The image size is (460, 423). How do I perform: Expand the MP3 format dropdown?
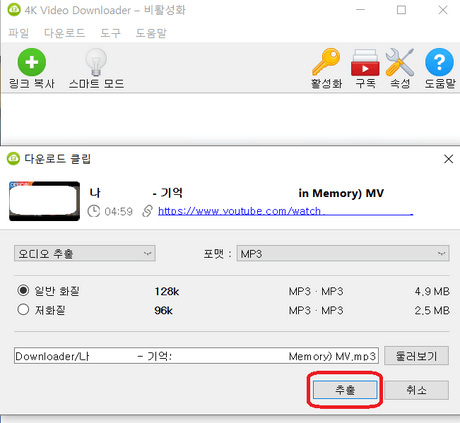343,254
